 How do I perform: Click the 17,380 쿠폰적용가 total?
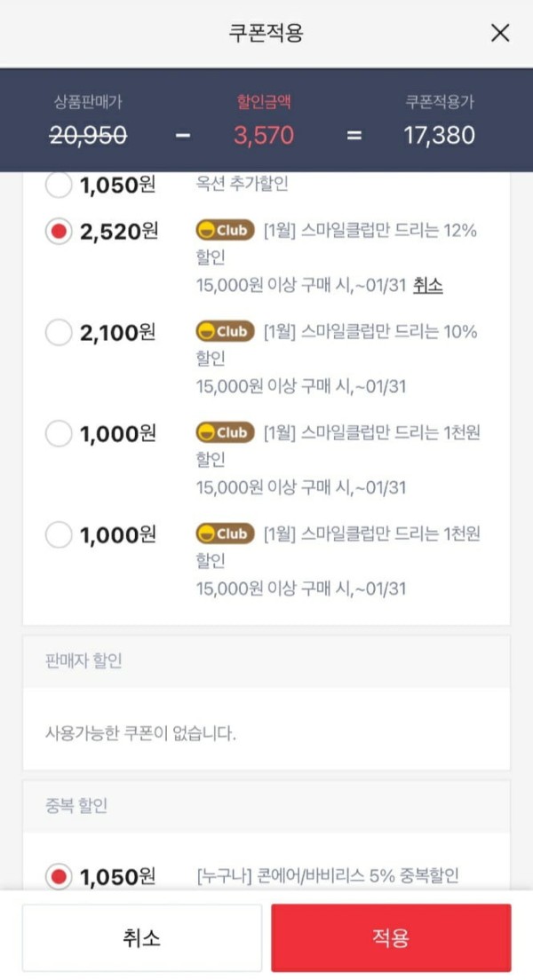[x=439, y=135]
